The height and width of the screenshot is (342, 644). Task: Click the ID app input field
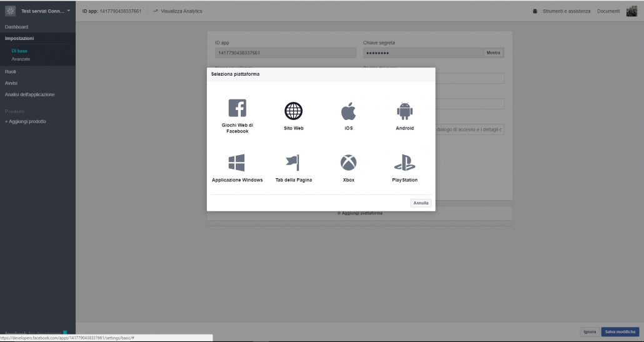[286, 53]
